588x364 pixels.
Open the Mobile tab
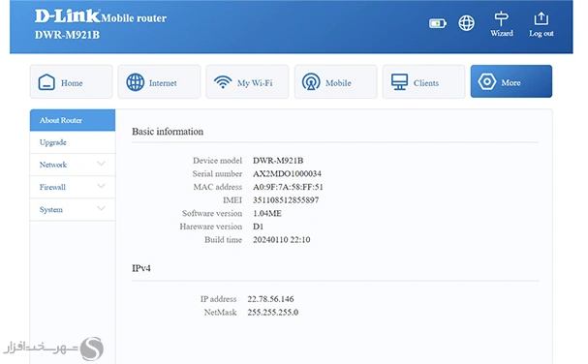335,81
